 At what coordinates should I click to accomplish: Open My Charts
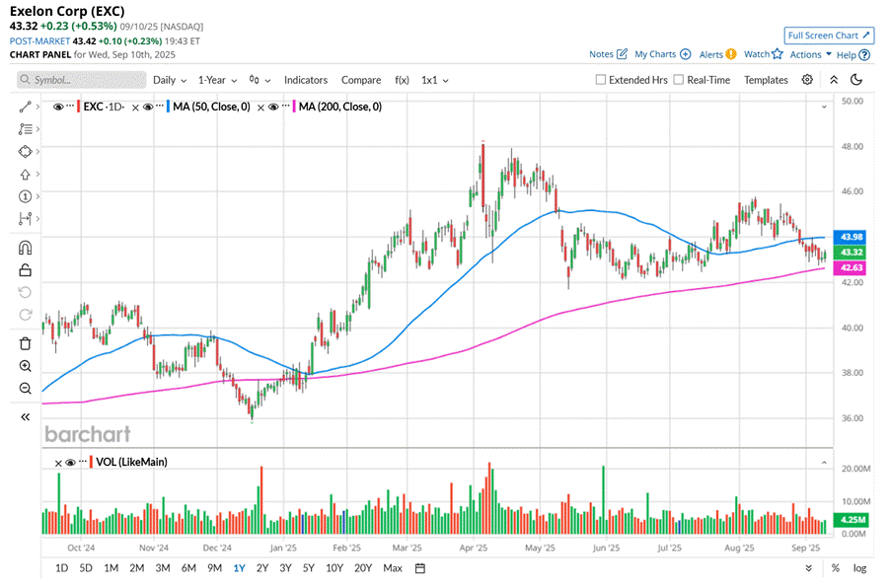(x=662, y=54)
